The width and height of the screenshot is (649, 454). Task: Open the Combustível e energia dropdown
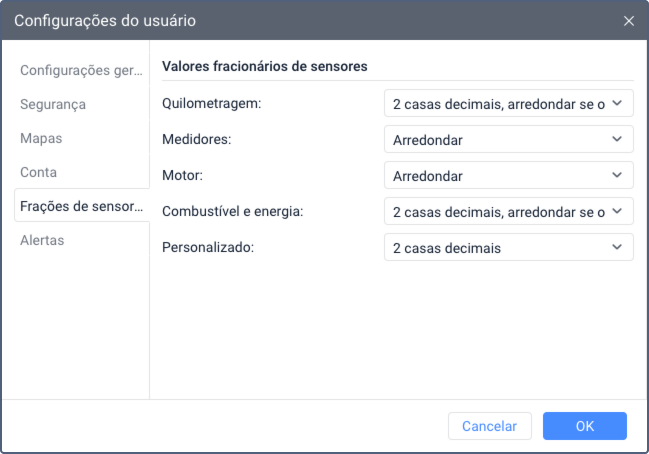pos(508,211)
